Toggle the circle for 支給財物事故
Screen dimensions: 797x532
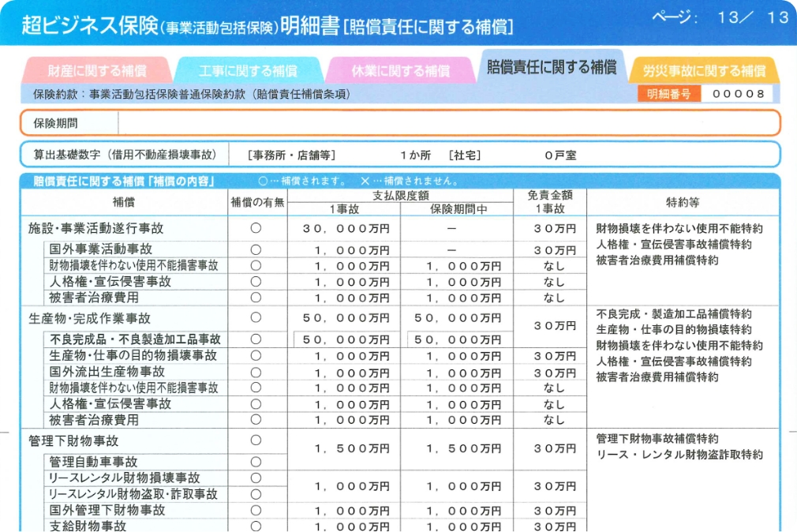(256, 526)
